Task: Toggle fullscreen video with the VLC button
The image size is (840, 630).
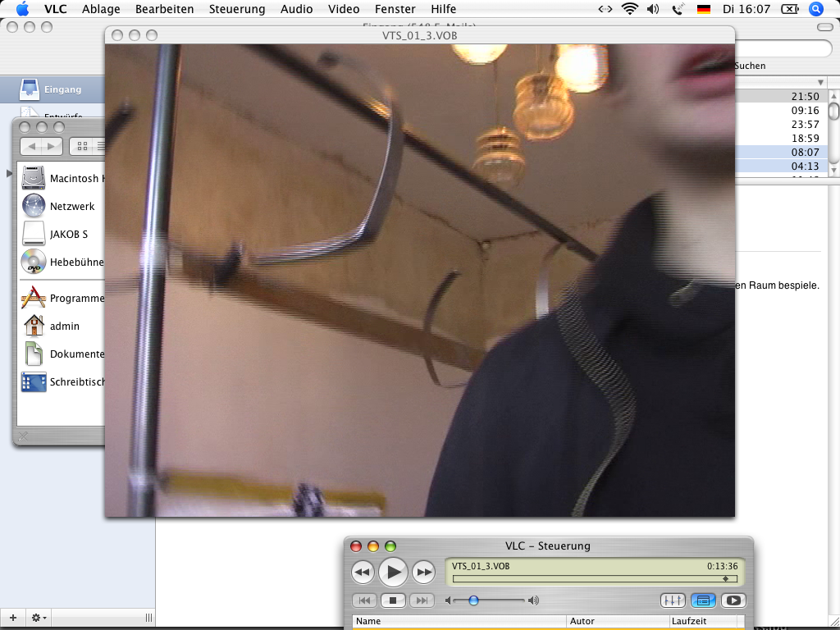Action: [x=733, y=600]
